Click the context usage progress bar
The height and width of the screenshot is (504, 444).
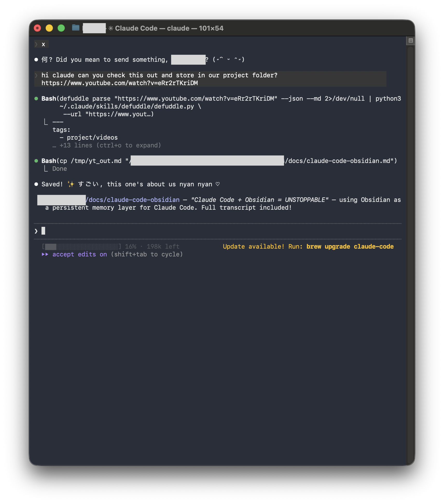[x=81, y=247]
